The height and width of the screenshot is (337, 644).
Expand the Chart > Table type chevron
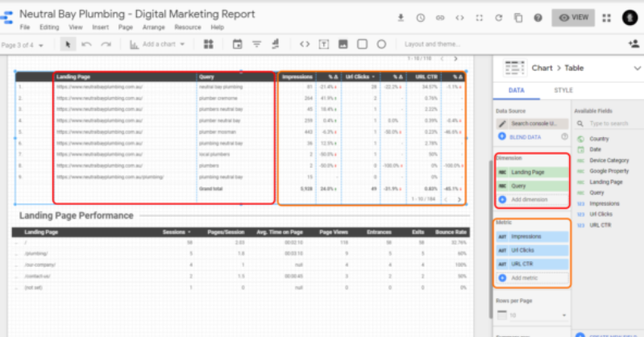pos(637,68)
